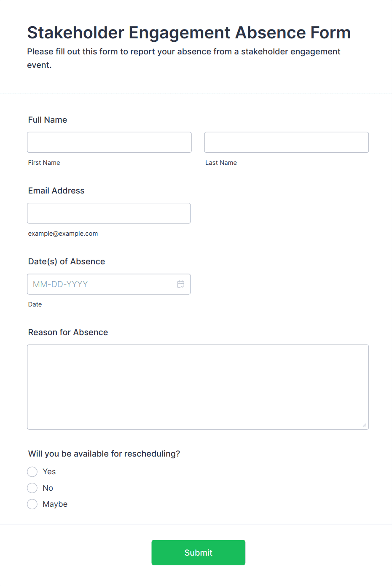Choose the No rescheduling option
Screen dimensions: 392x586
(x=32, y=488)
